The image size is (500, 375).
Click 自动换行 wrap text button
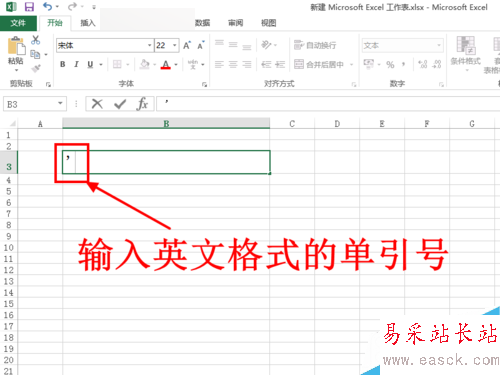coord(315,45)
